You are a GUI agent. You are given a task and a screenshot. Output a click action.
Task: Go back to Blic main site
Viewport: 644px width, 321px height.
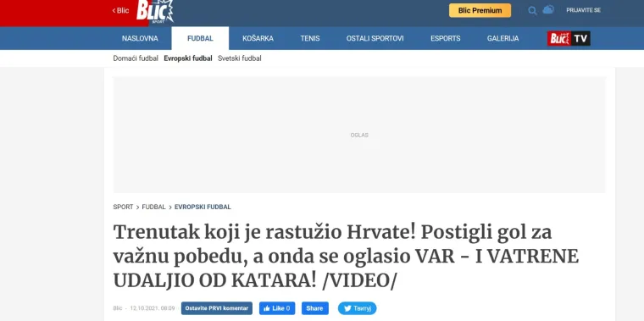point(120,11)
